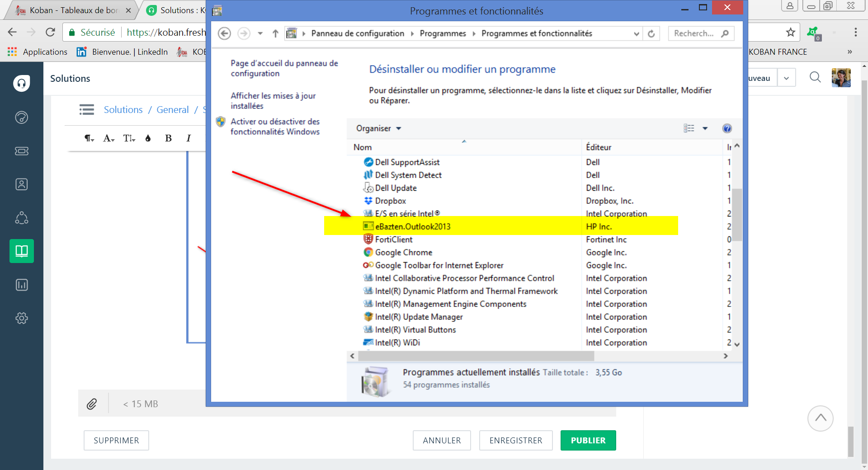Click the SUPPRIMER button

point(116,440)
